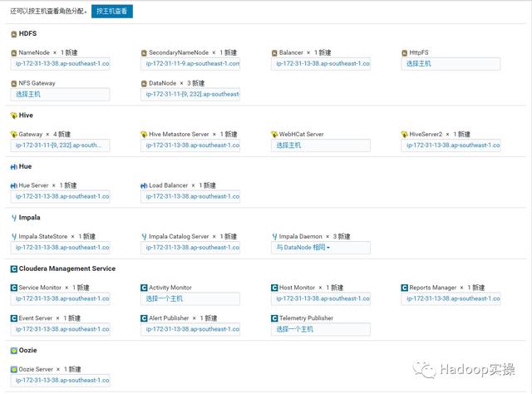Click the HDFS section icon
The image size is (532, 394).
point(14,34)
